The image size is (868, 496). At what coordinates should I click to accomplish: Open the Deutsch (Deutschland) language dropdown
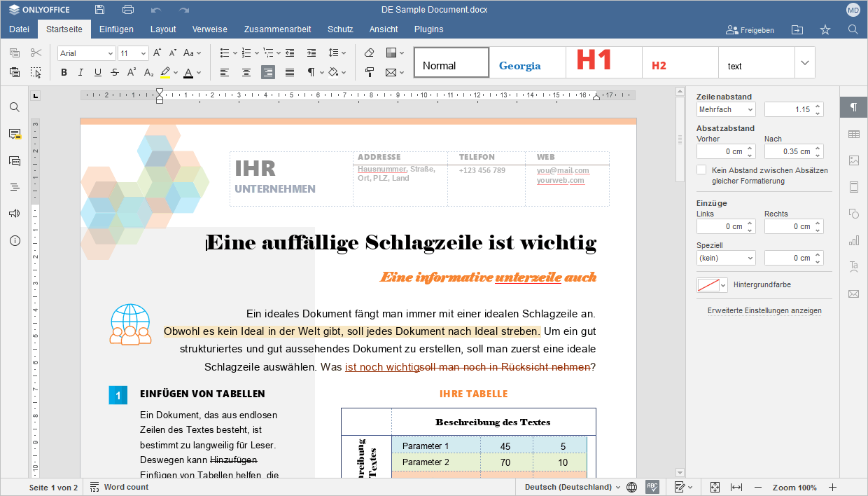(572, 487)
